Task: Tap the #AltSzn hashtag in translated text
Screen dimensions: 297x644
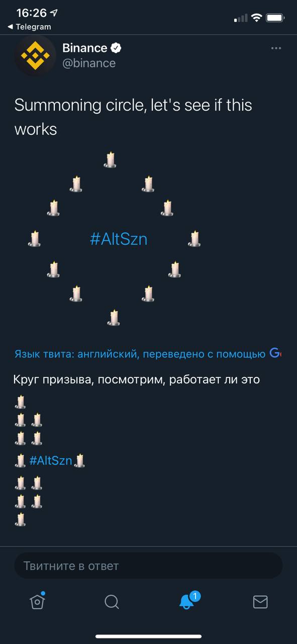Action: click(51, 460)
